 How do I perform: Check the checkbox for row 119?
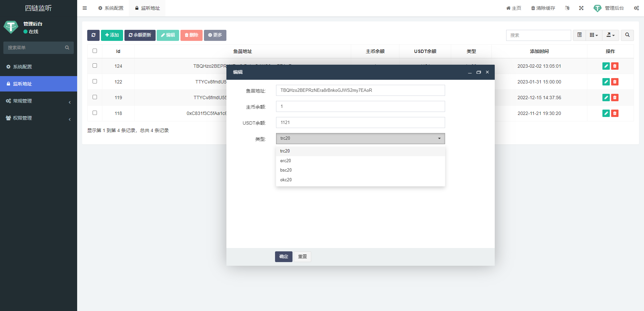pos(95,97)
